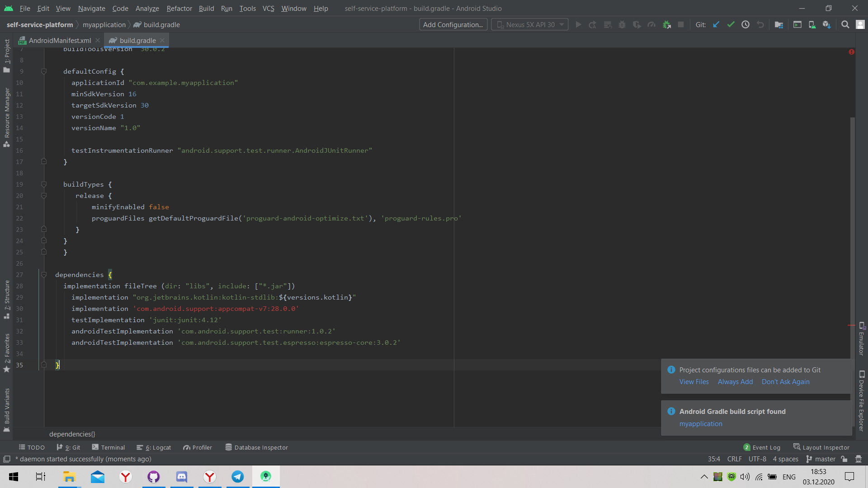Open the VCS menu
Viewport: 868px width, 488px height.
pyautogui.click(x=268, y=8)
